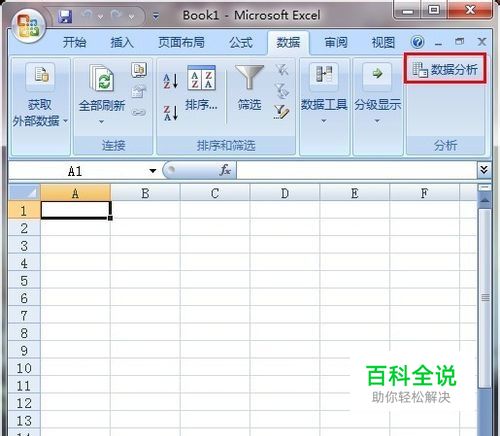Open the 排序... sort dialog
Image resolution: width=500 pixels, height=436 pixels.
(x=201, y=88)
